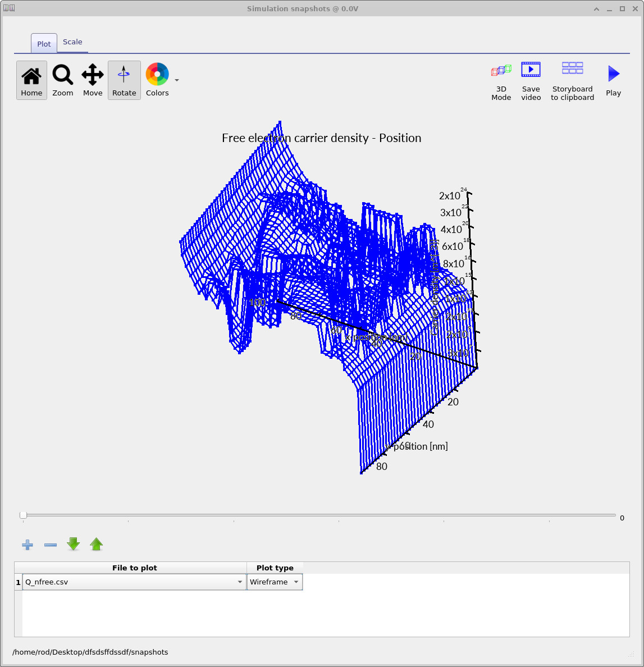
Task: Add a new plot row with the plus icon
Action: coord(27,544)
